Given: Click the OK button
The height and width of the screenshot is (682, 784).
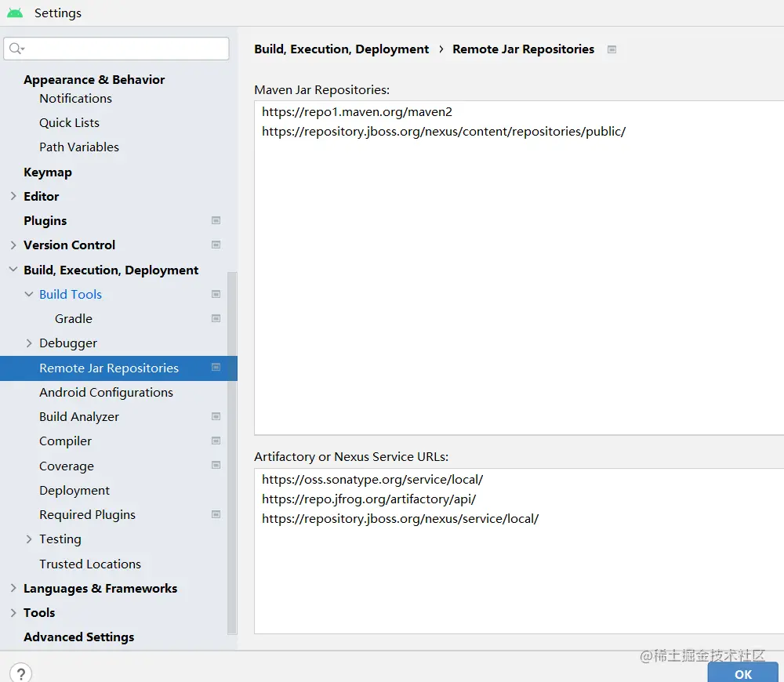Looking at the screenshot, I should 743,673.
